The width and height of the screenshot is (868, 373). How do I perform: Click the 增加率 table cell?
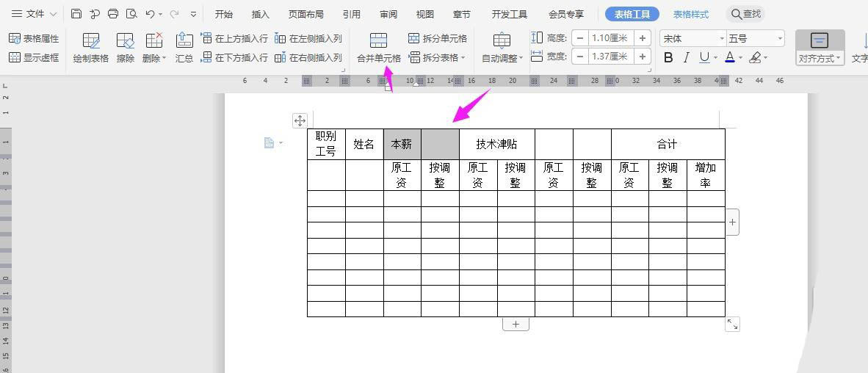coord(705,175)
